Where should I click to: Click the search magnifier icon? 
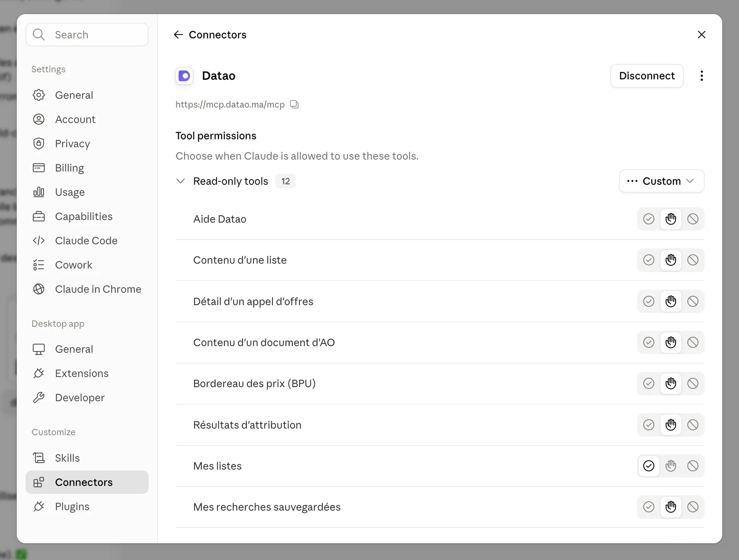click(39, 35)
